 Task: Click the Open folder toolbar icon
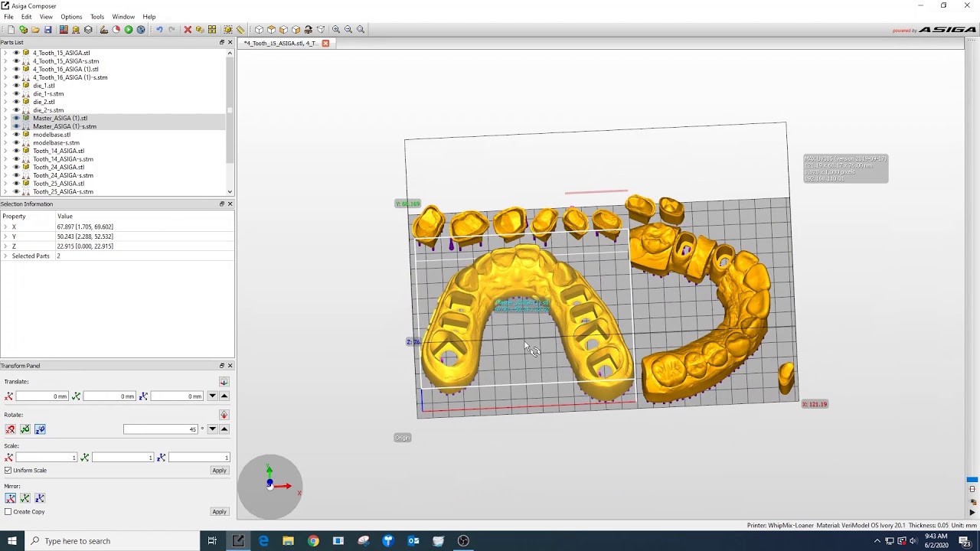pyautogui.click(x=35, y=30)
